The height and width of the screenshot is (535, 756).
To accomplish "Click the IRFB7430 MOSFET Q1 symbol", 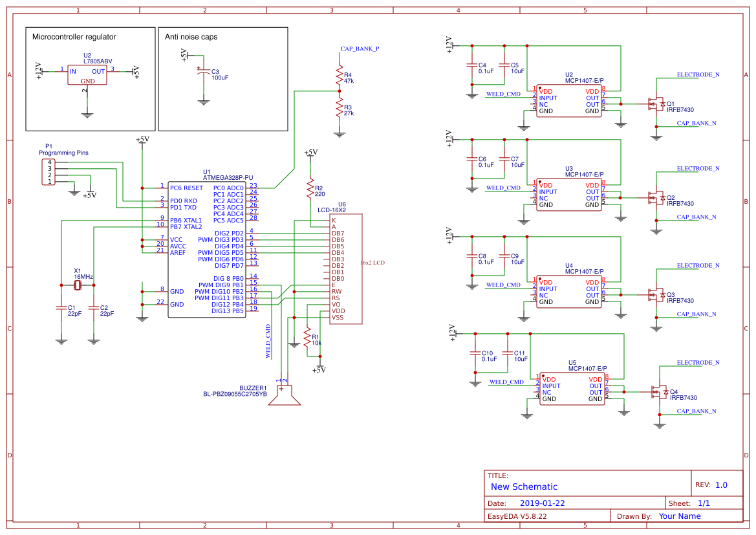I will click(x=656, y=104).
